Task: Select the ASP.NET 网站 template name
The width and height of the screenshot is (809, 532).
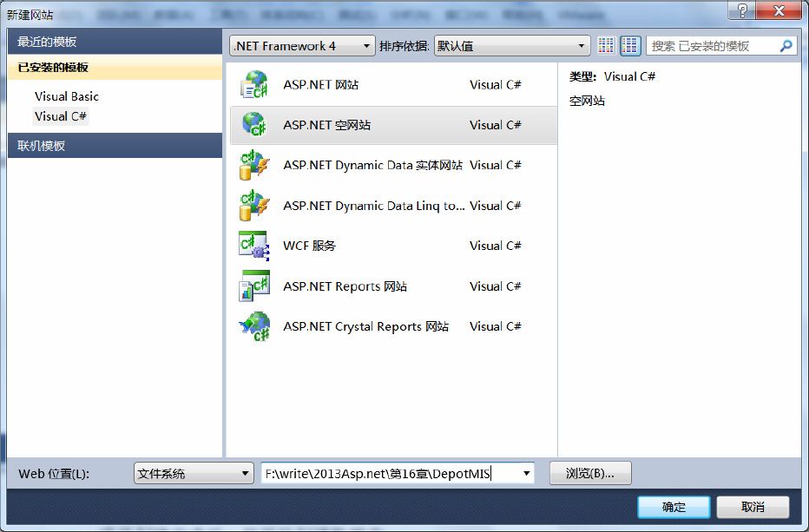Action: click(x=321, y=85)
